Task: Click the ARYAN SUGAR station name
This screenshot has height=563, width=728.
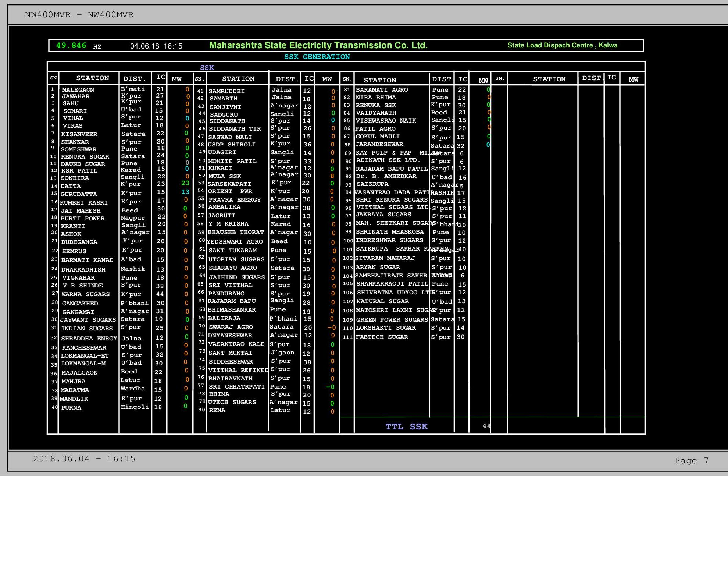Action: tap(378, 267)
